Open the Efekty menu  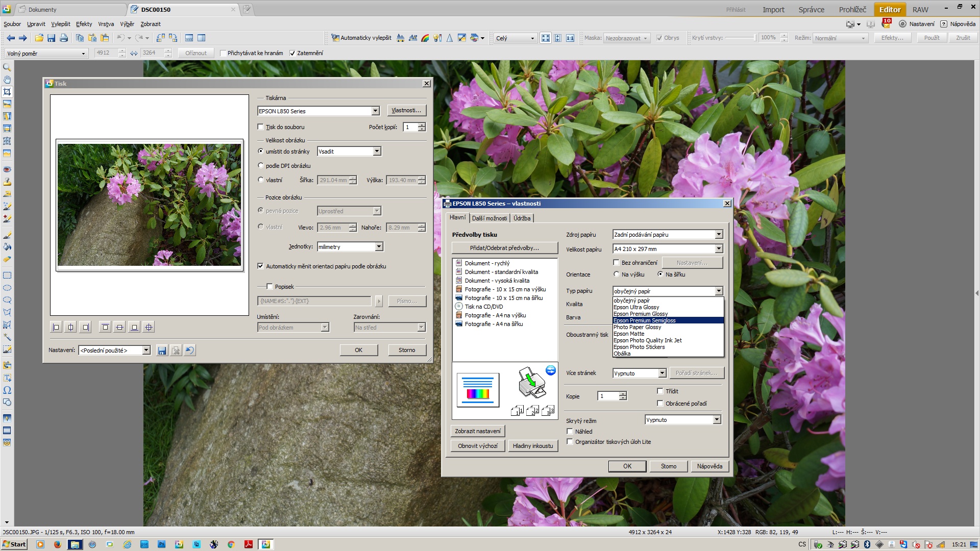tap(84, 24)
